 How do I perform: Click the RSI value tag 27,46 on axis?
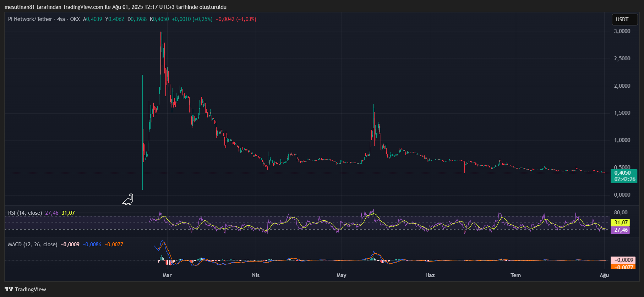click(x=620, y=230)
